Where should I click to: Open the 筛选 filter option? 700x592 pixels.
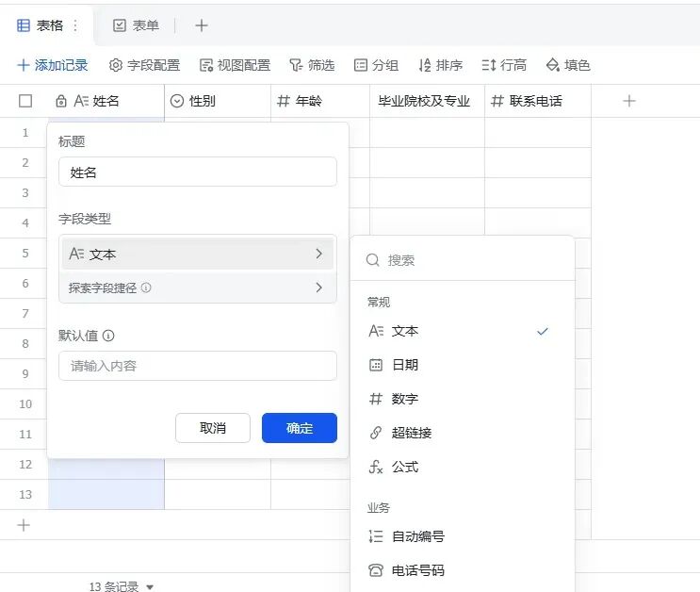coord(312,65)
